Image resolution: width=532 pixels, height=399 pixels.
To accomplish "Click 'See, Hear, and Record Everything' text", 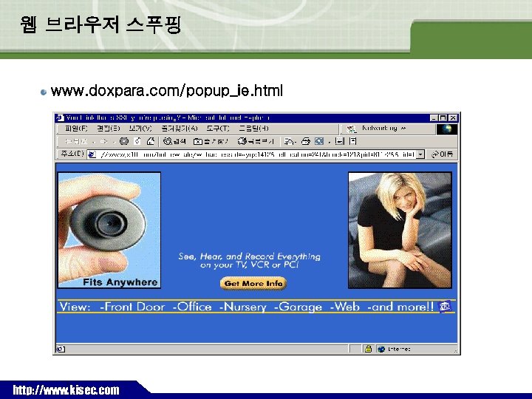I will (x=250, y=256).
